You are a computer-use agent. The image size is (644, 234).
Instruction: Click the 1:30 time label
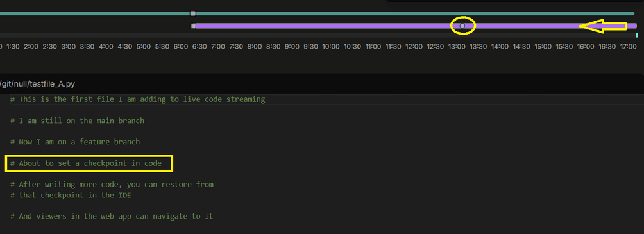click(x=13, y=46)
